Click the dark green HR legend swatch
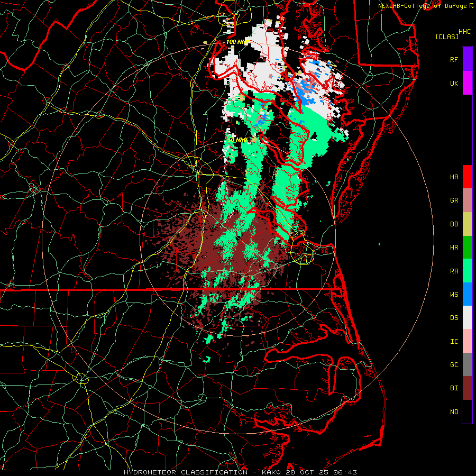 point(467,248)
